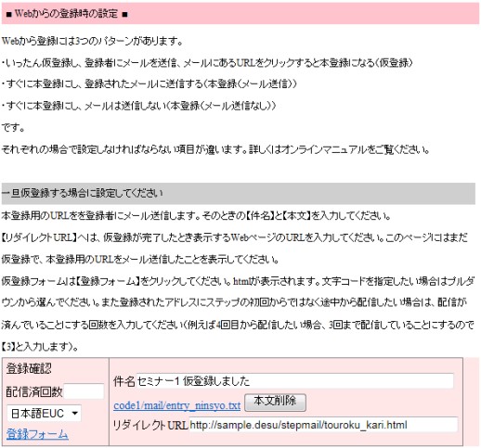Click the 本登録(メール送信) bullet line
This screenshot has width=481, height=448.
click(x=149, y=84)
